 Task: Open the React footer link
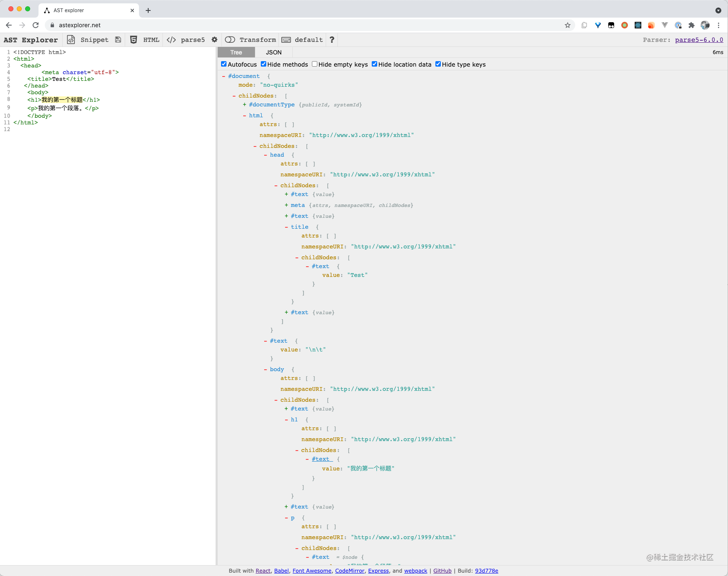(x=263, y=571)
